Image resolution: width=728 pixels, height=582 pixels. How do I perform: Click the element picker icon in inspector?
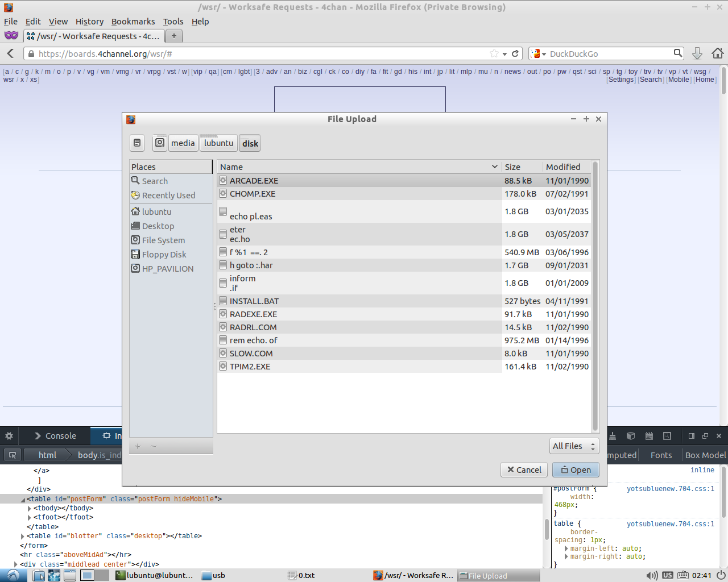point(13,455)
